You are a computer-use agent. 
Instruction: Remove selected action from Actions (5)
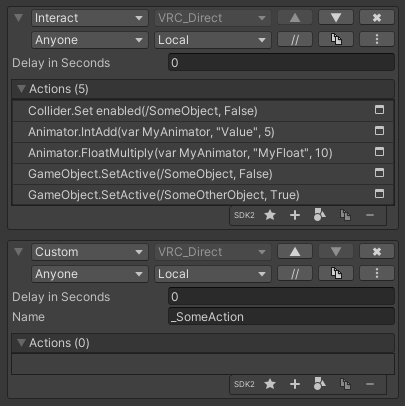click(x=370, y=215)
